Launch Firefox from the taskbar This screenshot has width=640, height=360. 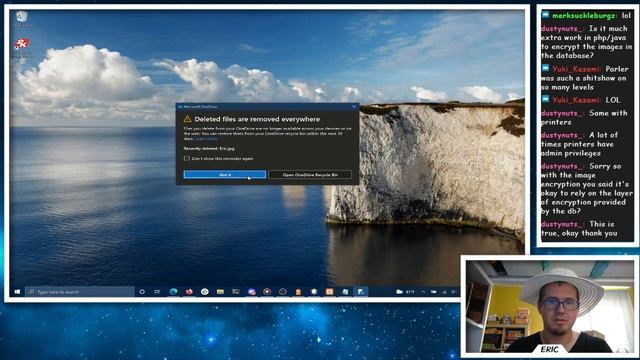(x=189, y=292)
